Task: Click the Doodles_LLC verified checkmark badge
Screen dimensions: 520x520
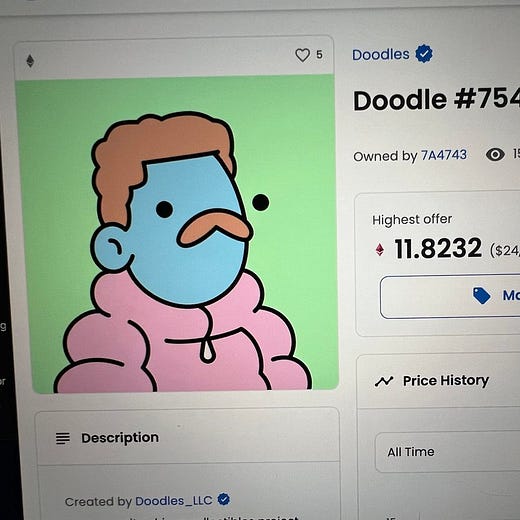Action: pyautogui.click(x=223, y=499)
